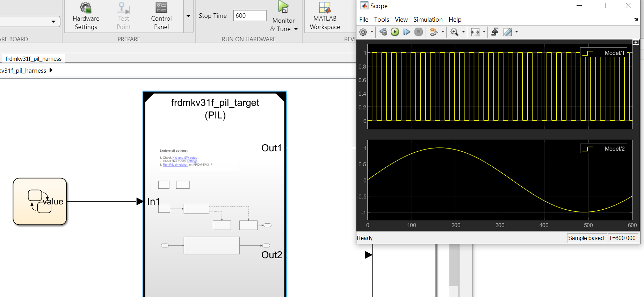
Task: Click the Out2 port label
Action: click(x=272, y=255)
